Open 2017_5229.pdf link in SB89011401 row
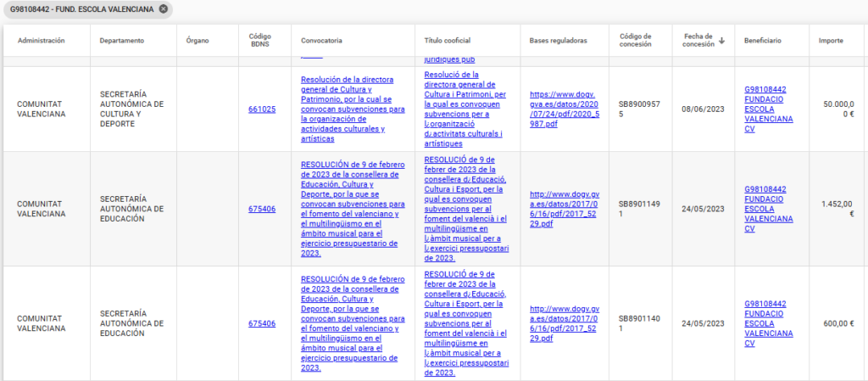This screenshot has width=868, height=381. [x=565, y=323]
